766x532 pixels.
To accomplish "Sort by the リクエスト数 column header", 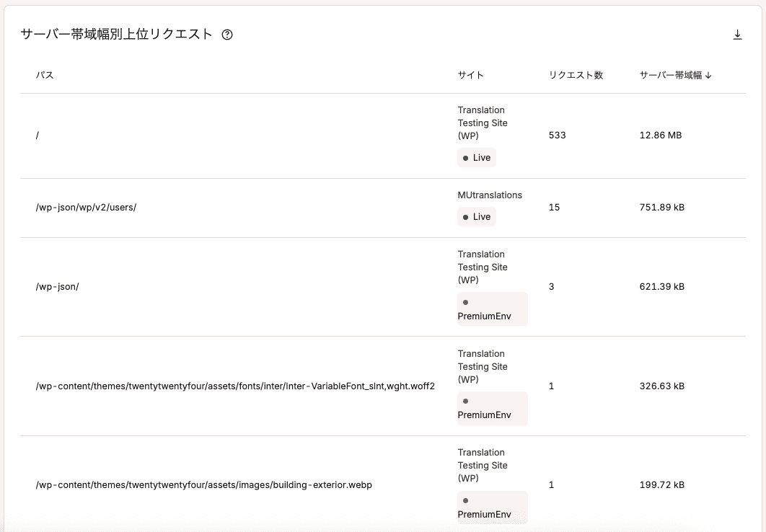I will pyautogui.click(x=576, y=74).
